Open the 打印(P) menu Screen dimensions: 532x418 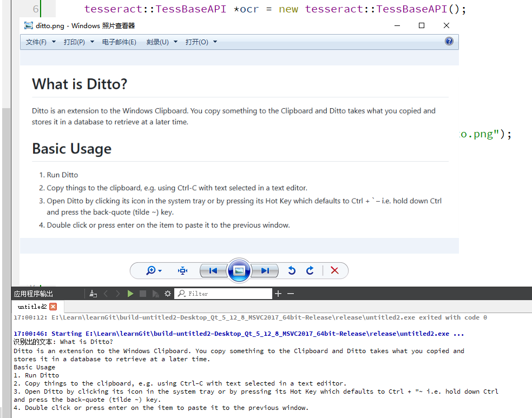(x=74, y=42)
